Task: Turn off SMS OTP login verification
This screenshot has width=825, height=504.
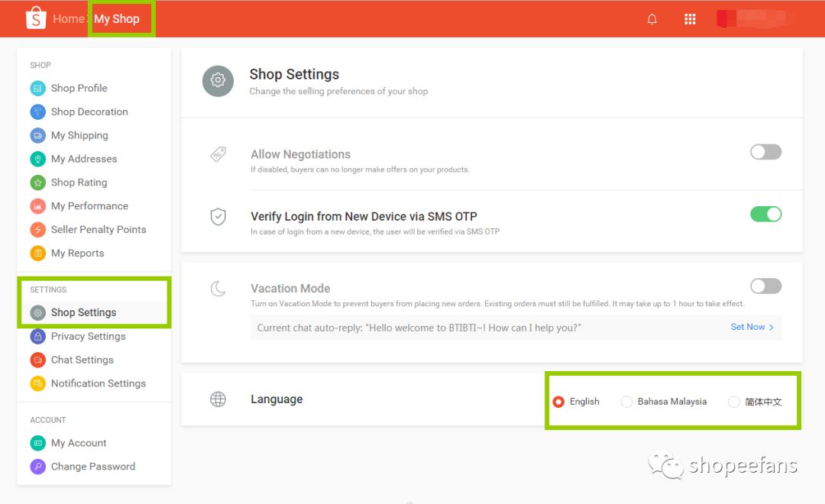Action: (x=765, y=214)
